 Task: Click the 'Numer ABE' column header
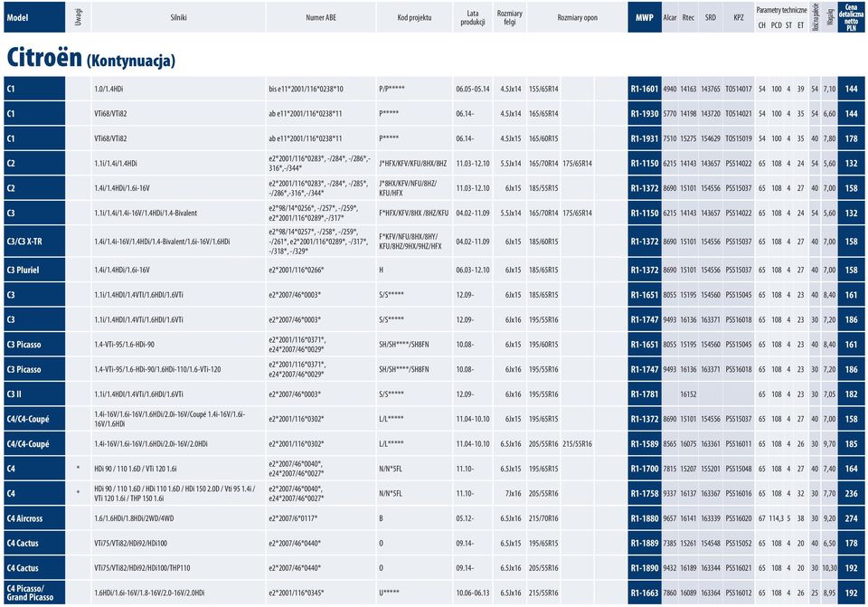pyautogui.click(x=321, y=17)
